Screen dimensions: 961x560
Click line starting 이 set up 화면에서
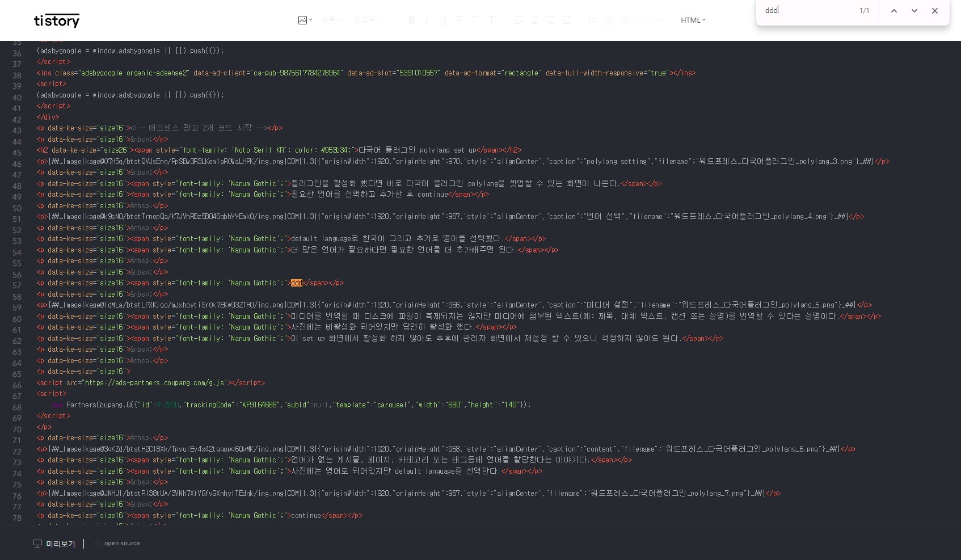coord(380,338)
